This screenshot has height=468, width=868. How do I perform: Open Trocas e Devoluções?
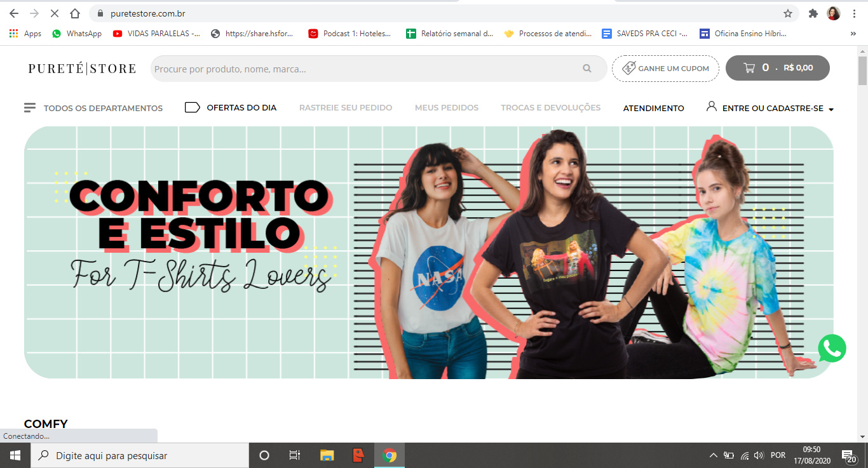coord(551,108)
